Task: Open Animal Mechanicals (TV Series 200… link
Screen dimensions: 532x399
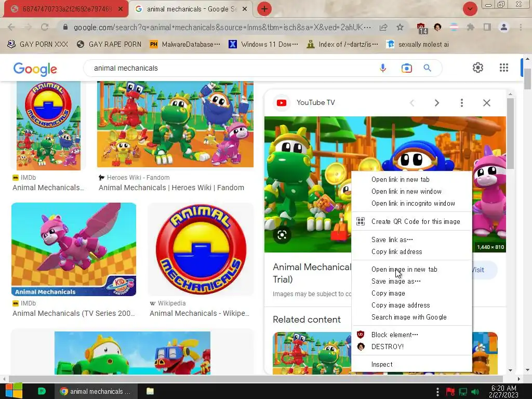Action: [73, 313]
